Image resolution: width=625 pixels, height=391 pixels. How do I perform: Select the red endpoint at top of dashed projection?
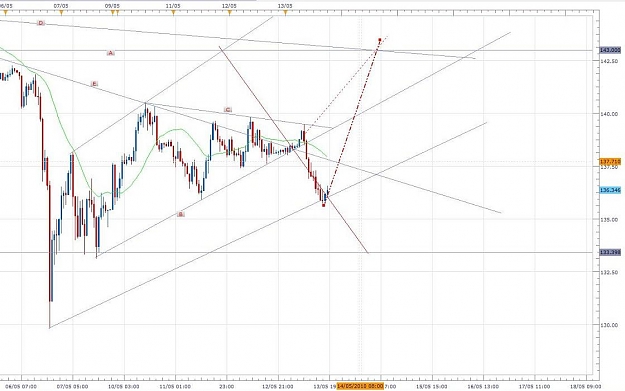click(x=380, y=40)
